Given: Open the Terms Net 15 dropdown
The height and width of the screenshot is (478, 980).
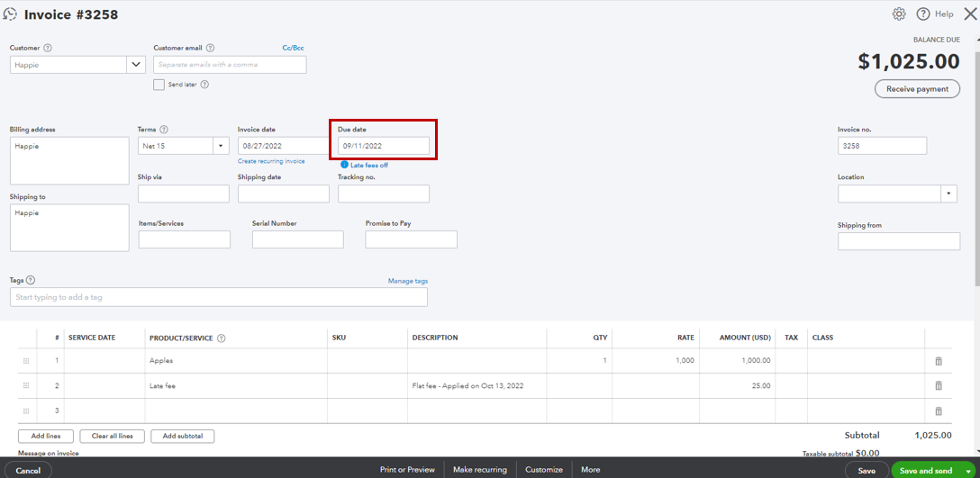Looking at the screenshot, I should [221, 146].
